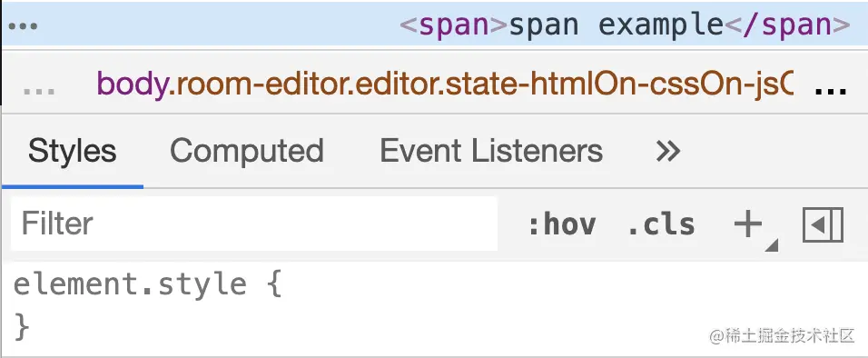This screenshot has width=868, height=358.
Task: Open the Computed tab
Action: click(x=247, y=151)
